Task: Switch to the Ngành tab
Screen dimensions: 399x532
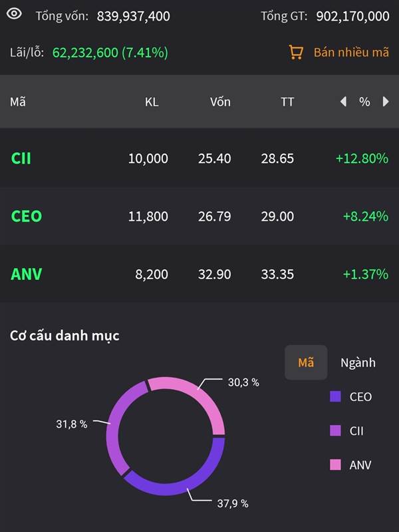Action: point(358,362)
